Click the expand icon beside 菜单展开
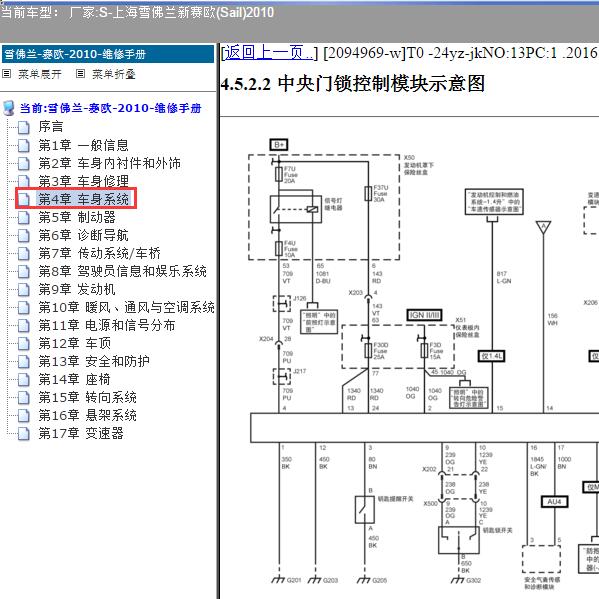This screenshot has width=599, height=599. coord(6,73)
